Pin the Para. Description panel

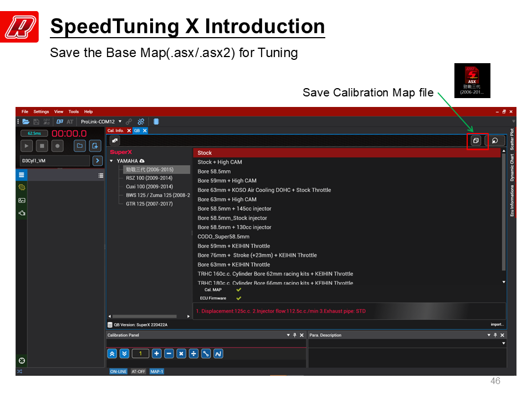[495, 335]
